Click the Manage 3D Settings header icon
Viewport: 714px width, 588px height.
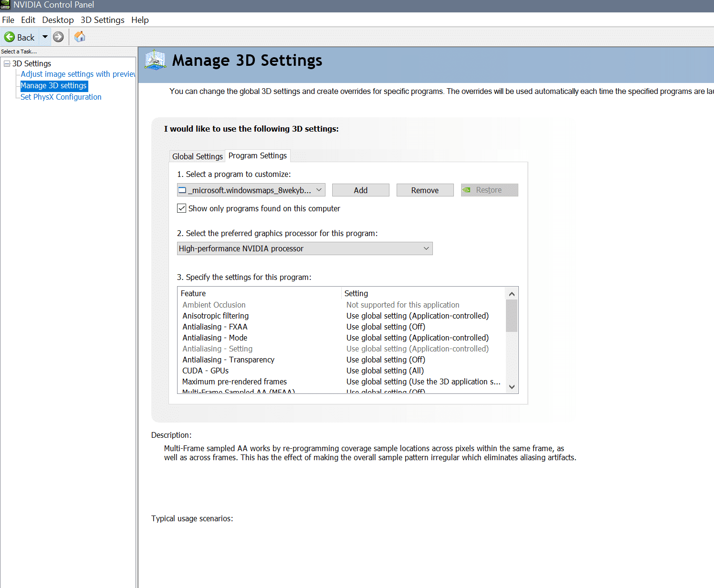pyautogui.click(x=155, y=60)
